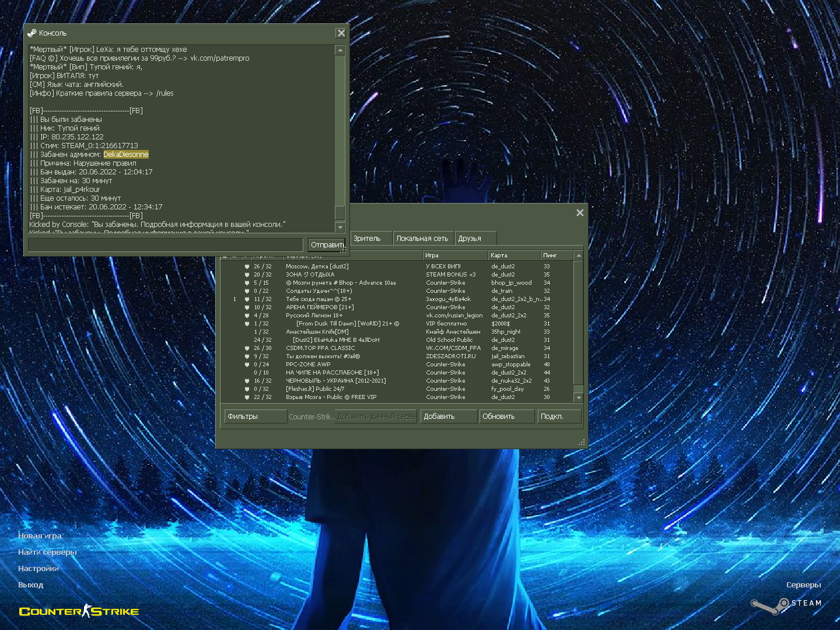
Task: Select Новая игра in the main menu
Action: (x=40, y=535)
